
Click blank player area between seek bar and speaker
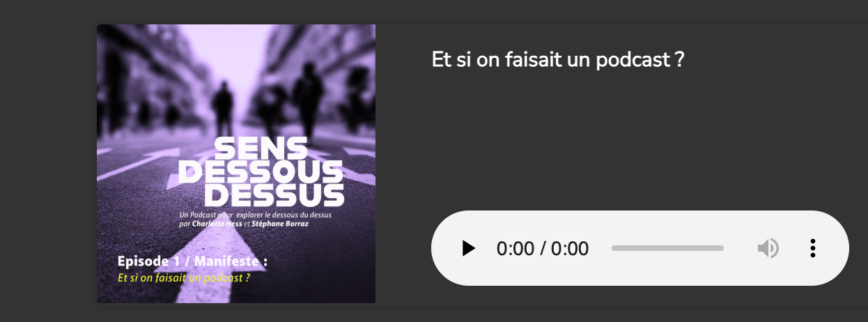click(740, 248)
